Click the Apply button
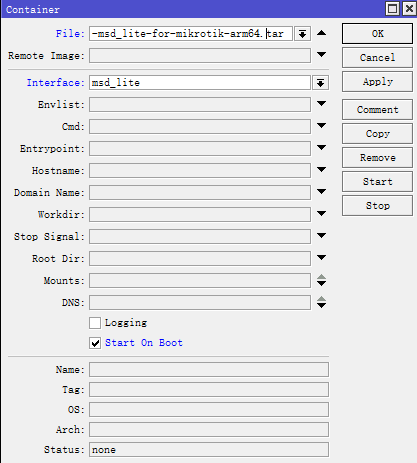This screenshot has height=463, width=417. 377,82
